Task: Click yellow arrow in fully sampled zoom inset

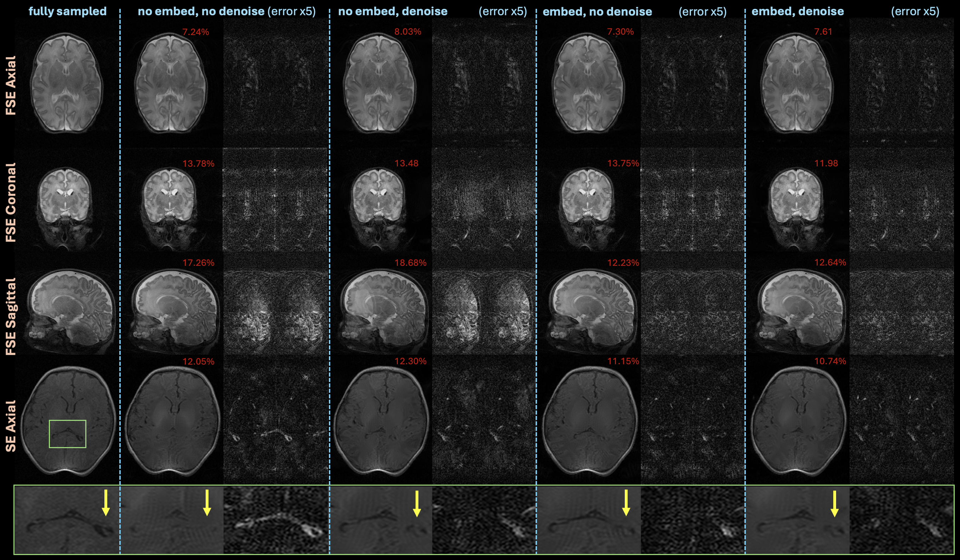Action: pos(106,503)
